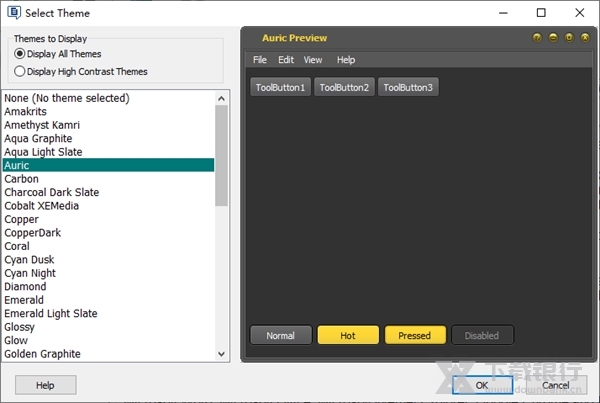Click the close icon in Auric Preview
The width and height of the screenshot is (600, 403).
[585, 38]
